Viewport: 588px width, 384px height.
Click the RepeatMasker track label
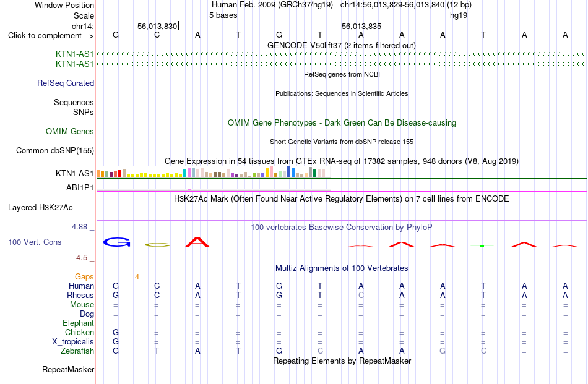(68, 369)
